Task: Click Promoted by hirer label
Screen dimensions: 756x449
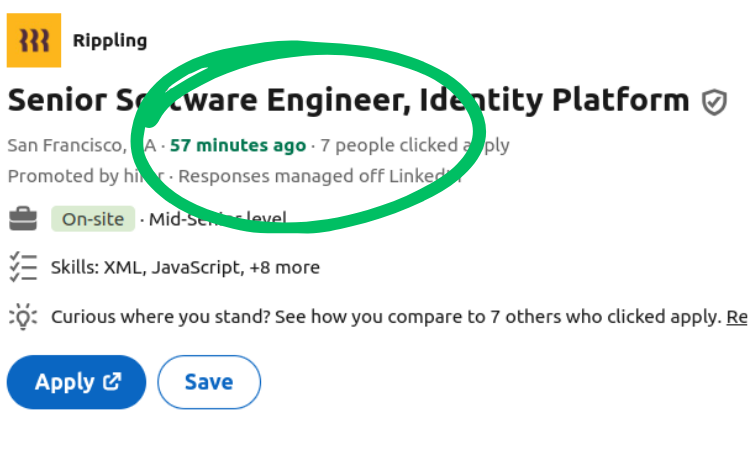Action: (86, 176)
